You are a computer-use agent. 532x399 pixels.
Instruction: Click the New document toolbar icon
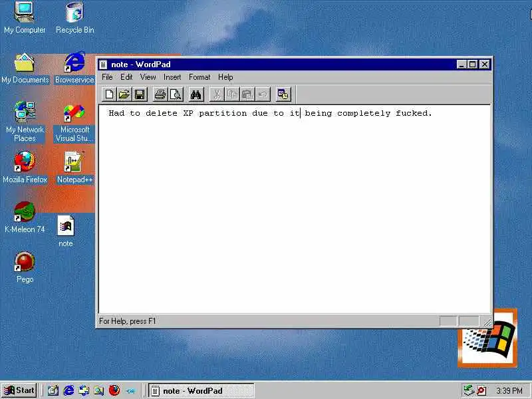point(109,94)
